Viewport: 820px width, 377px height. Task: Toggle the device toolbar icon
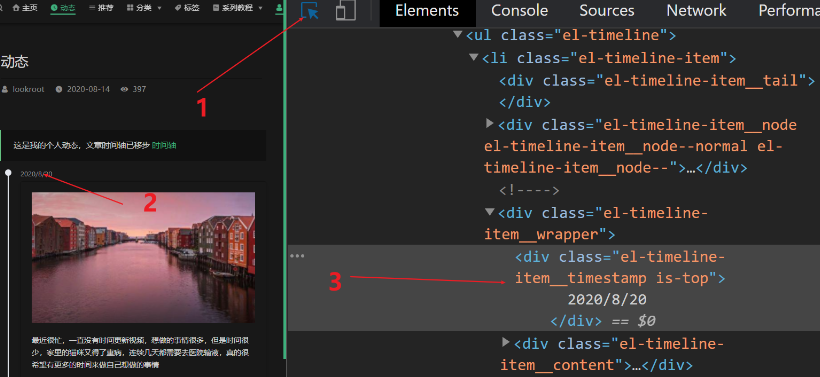[x=346, y=10]
